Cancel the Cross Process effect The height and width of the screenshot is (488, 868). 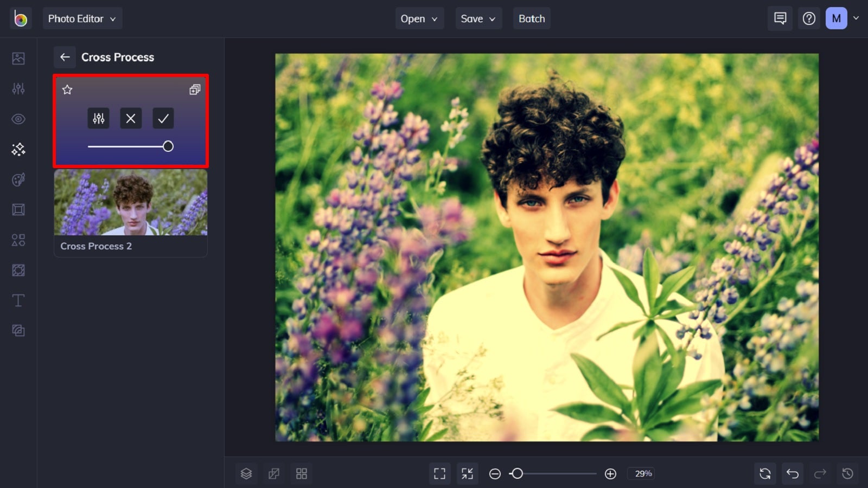coord(131,118)
